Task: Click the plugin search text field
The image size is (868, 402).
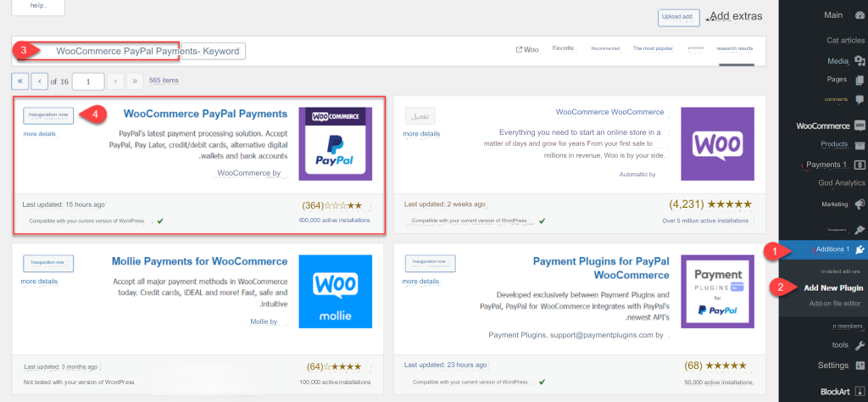Action: click(97, 51)
